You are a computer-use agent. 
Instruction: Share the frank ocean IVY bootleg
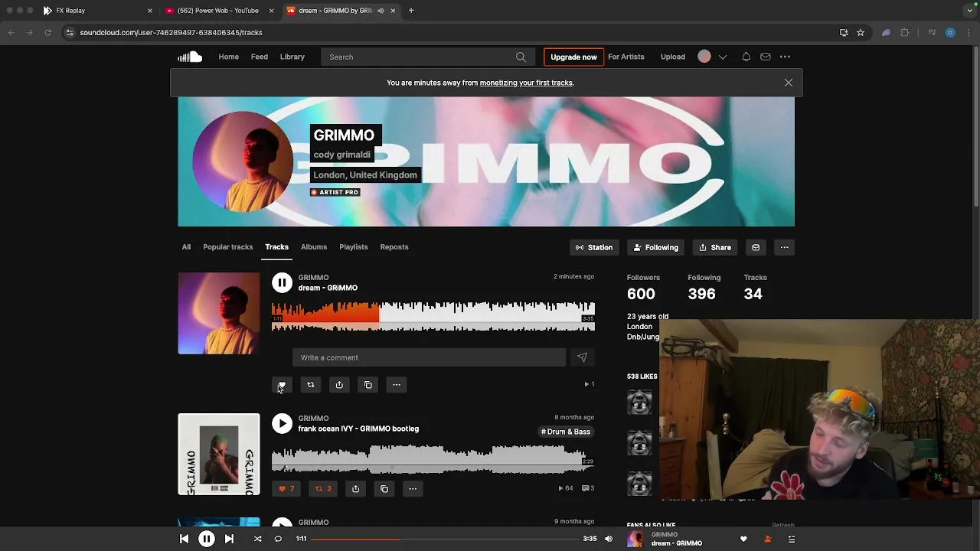[355, 488]
